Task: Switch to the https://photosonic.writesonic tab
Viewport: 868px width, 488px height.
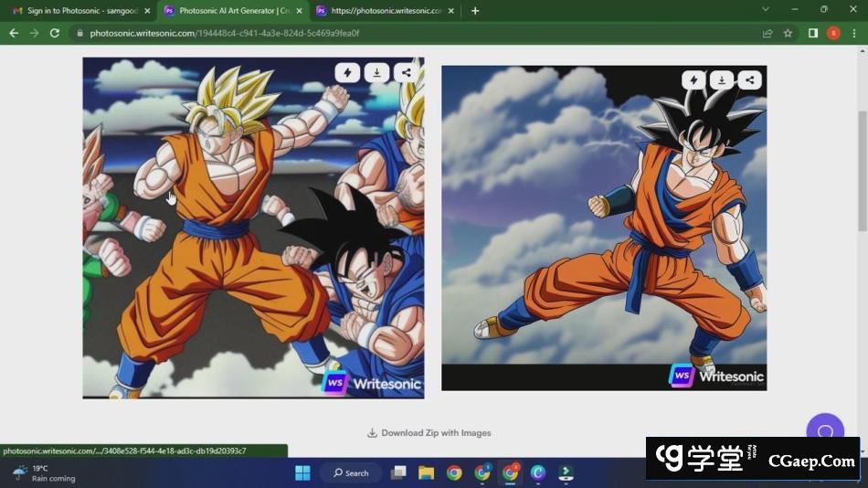Action: point(379,11)
